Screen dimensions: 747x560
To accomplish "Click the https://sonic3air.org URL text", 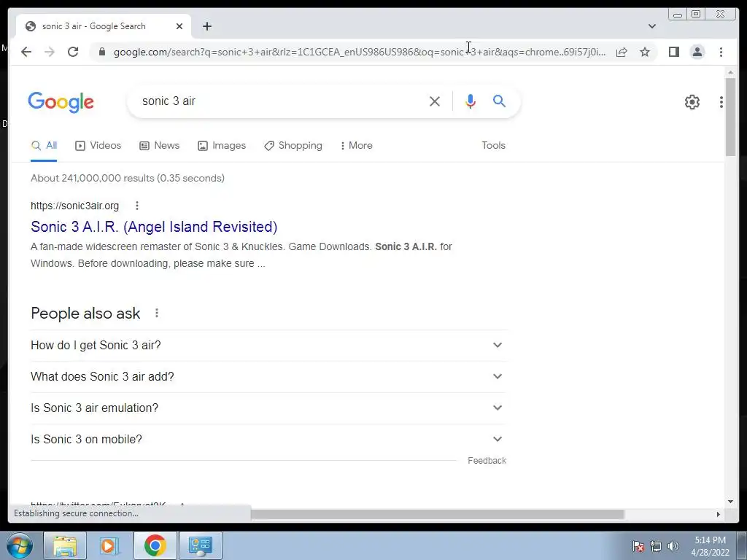I will (75, 206).
